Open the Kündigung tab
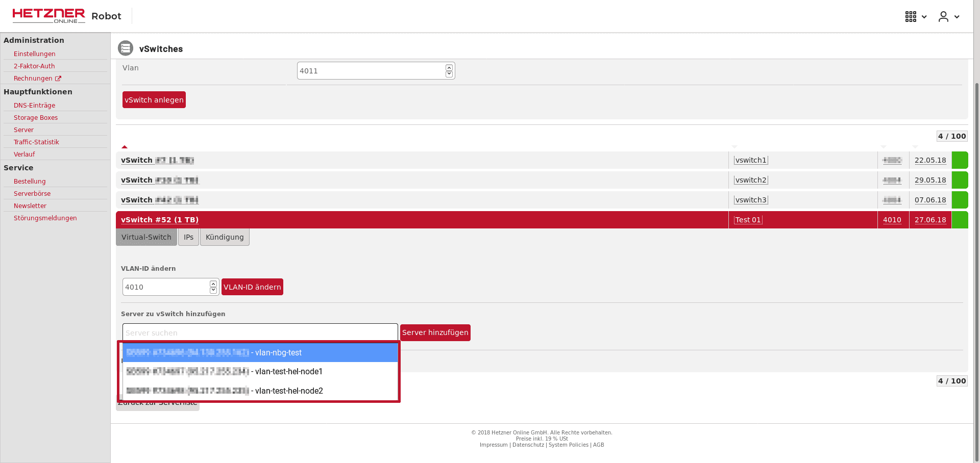This screenshot has width=980, height=463. click(225, 237)
